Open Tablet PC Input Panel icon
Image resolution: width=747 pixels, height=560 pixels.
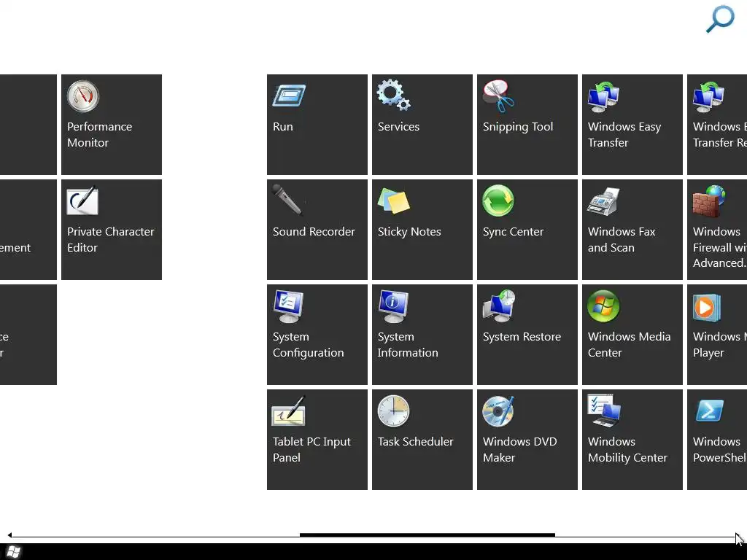click(x=288, y=411)
